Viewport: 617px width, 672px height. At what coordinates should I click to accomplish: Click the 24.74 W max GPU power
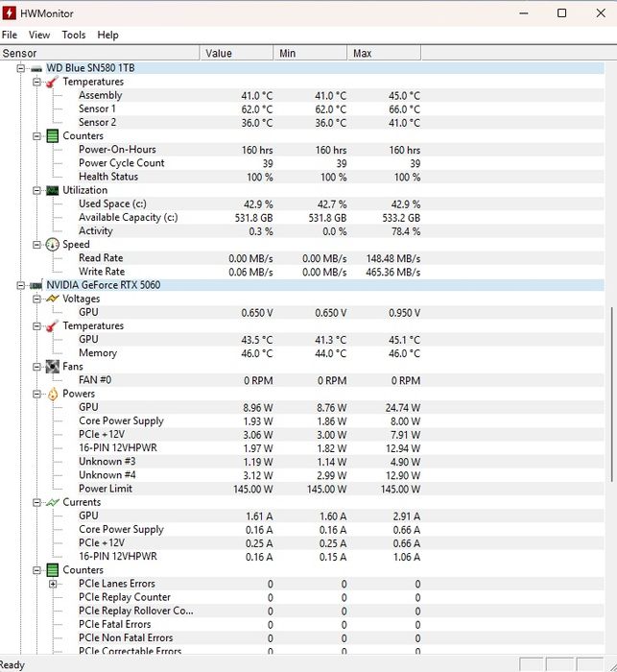(x=403, y=408)
